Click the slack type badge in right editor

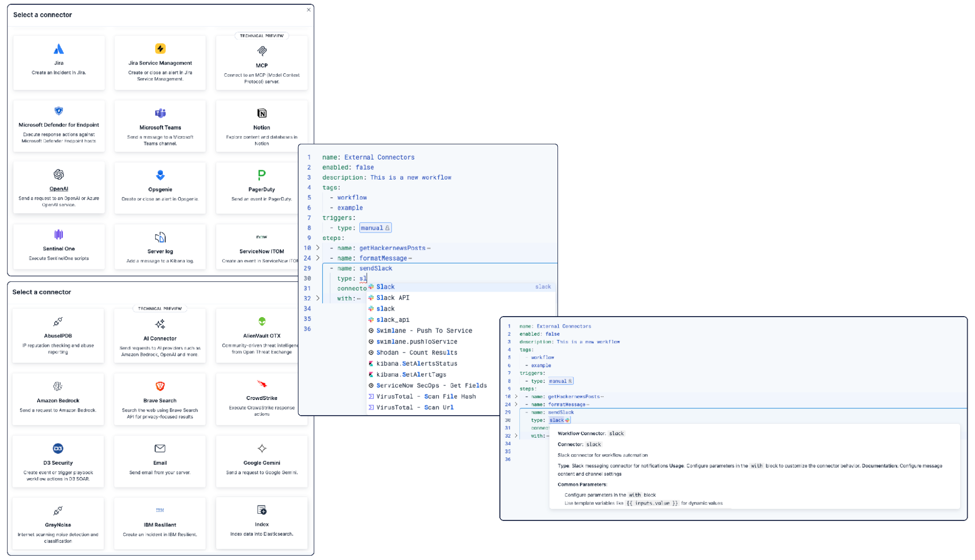coord(559,420)
